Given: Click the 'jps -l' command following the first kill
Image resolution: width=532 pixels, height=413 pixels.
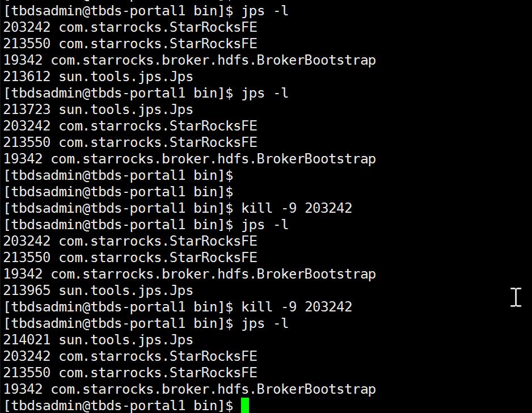Looking at the screenshot, I should tap(265, 225).
